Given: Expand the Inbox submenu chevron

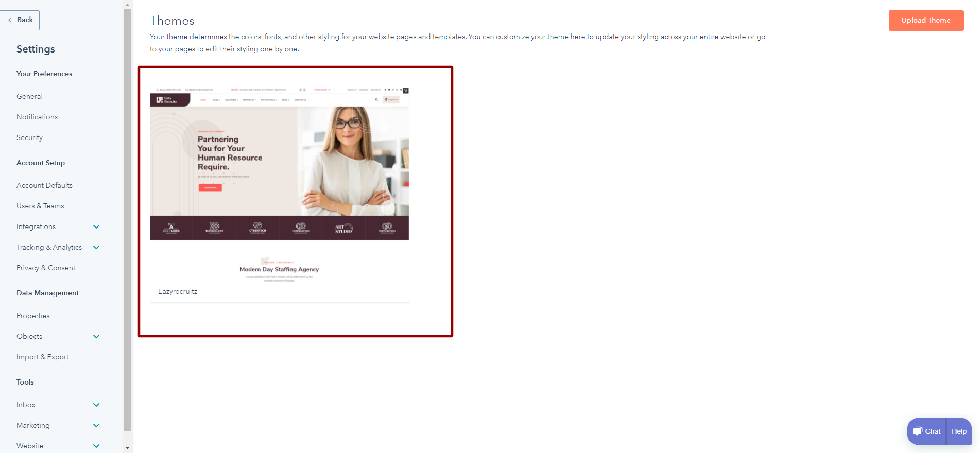Looking at the screenshot, I should [96, 405].
